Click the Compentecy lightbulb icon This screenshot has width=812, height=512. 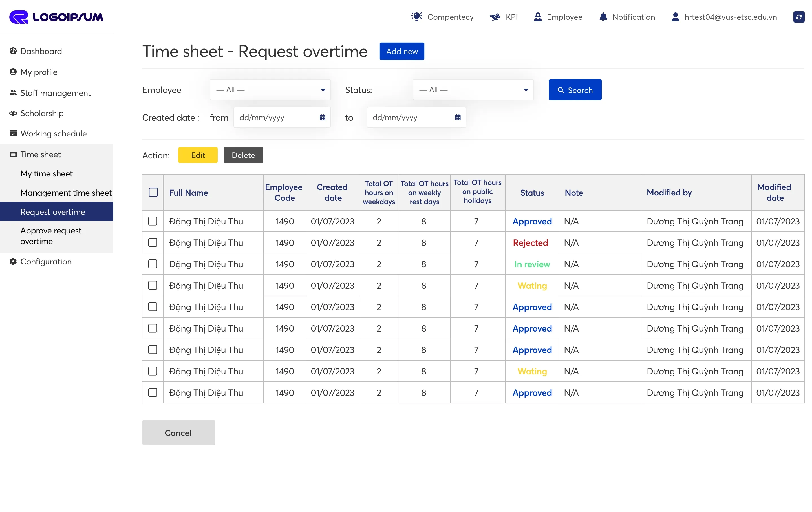point(416,17)
